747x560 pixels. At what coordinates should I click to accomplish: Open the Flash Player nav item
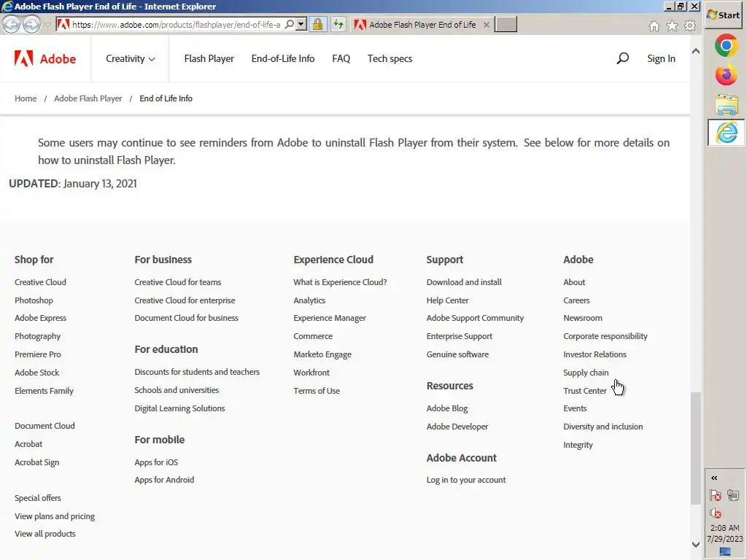click(x=209, y=58)
